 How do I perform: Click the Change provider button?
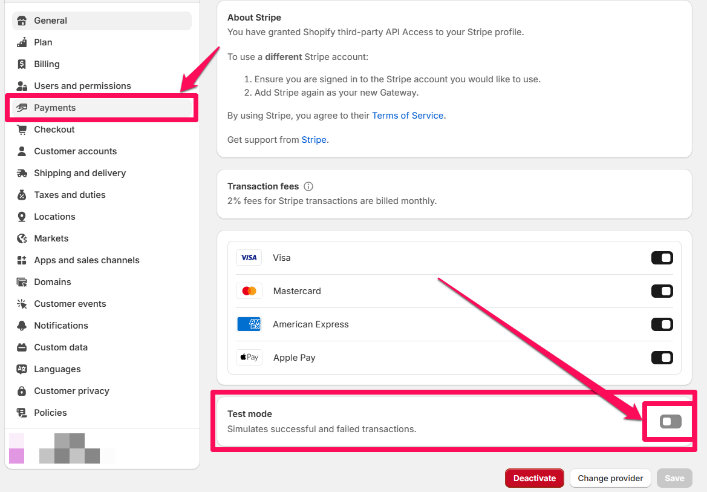coord(610,478)
